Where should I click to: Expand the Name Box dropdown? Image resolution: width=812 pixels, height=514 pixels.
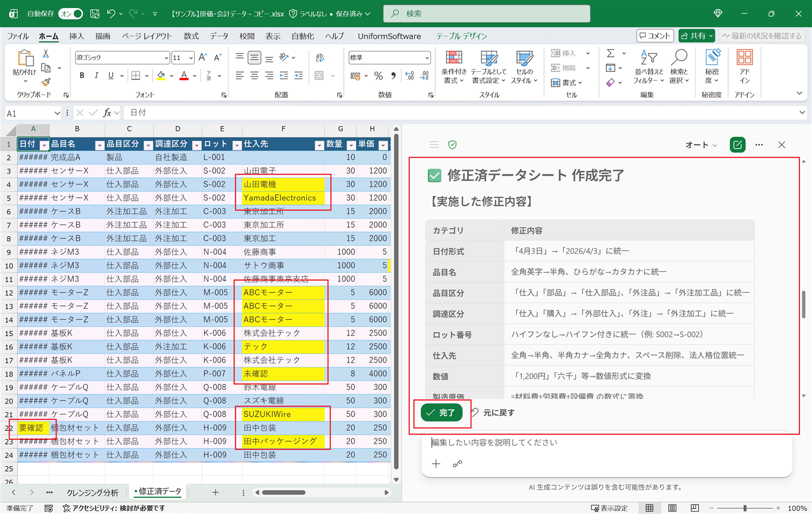(57, 113)
